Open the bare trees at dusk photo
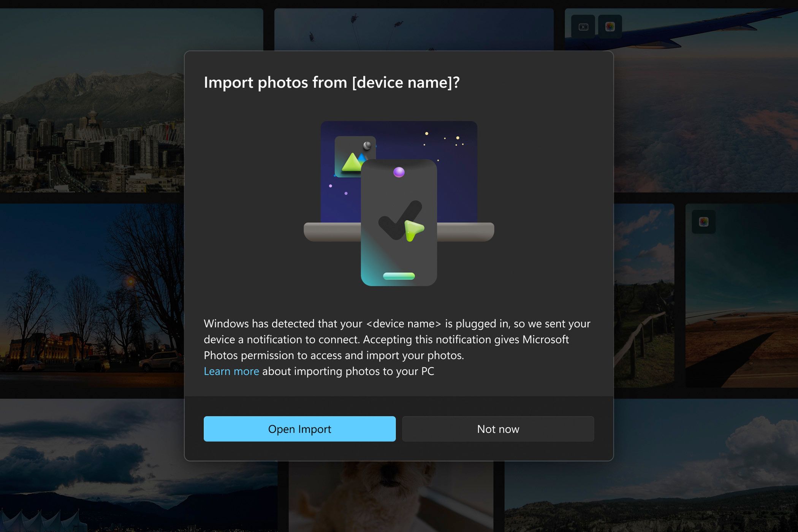 pos(91,296)
